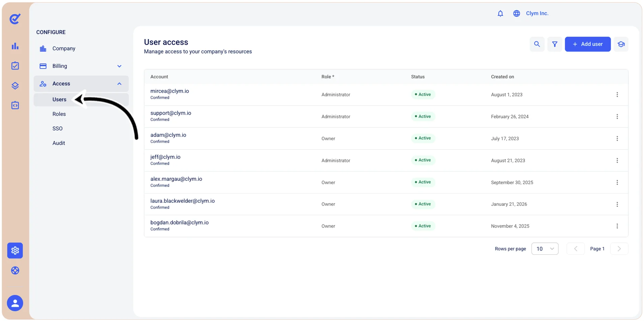Click Owner role for bogdan.dobrila@clym.io
Screen dimensions: 644x321
pos(328,226)
